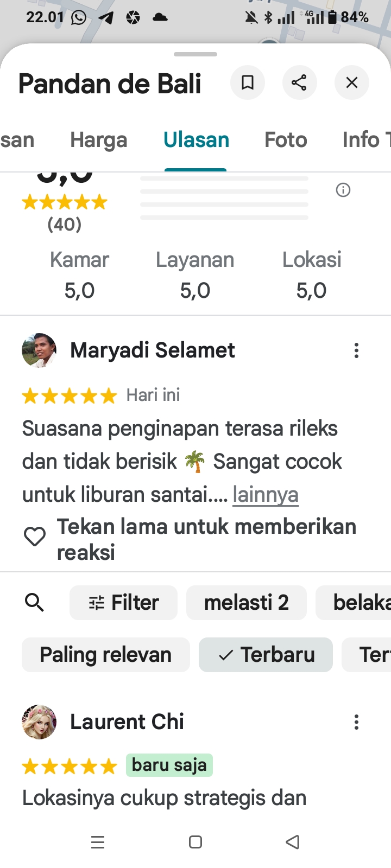
Task: Tap Android back navigation button
Action: pyautogui.click(x=293, y=842)
